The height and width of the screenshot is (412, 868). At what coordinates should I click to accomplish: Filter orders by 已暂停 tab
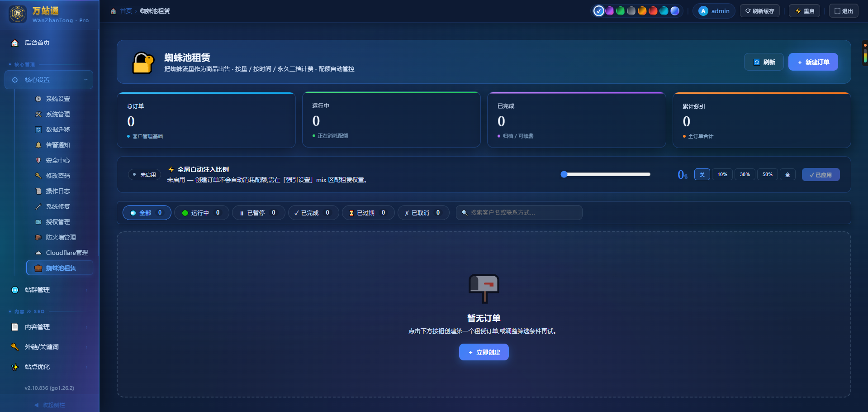tap(258, 213)
